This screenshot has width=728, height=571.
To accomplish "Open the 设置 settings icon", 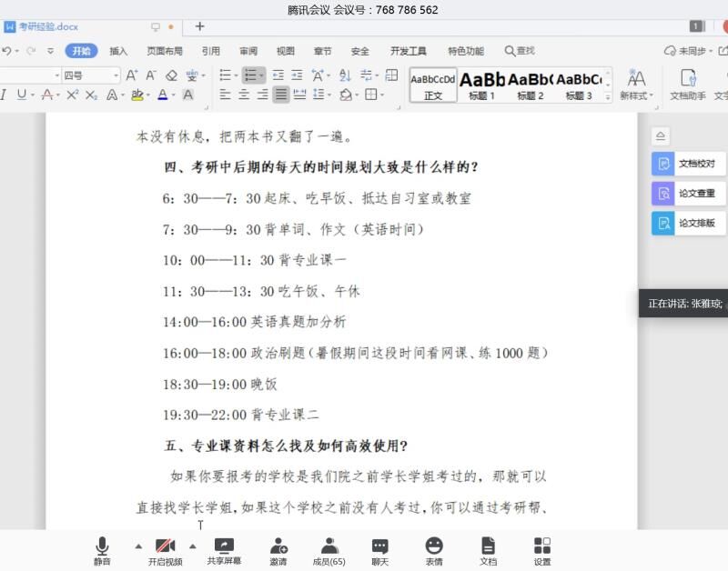I will [x=542, y=551].
